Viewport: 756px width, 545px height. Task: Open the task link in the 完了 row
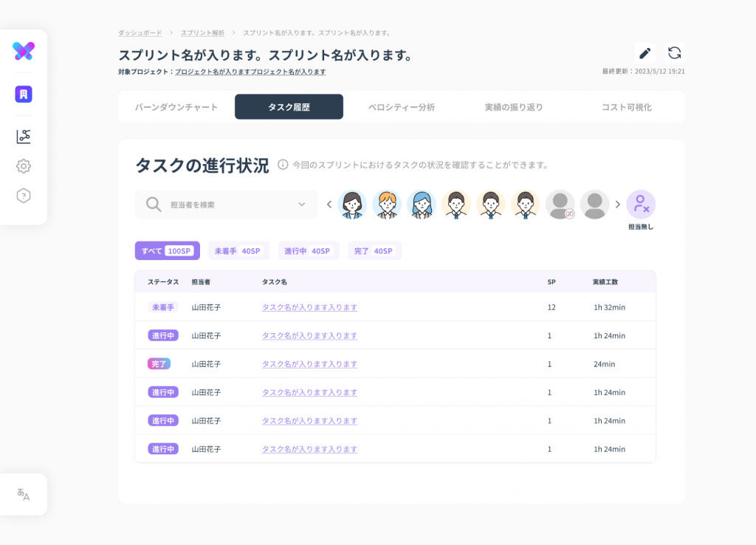(x=309, y=364)
